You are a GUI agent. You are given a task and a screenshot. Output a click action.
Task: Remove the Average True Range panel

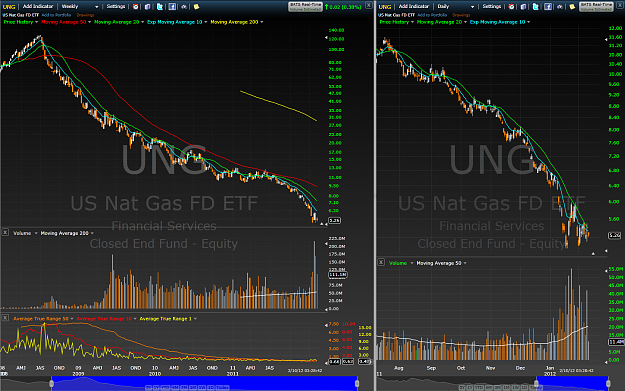pyautogui.click(x=5, y=318)
